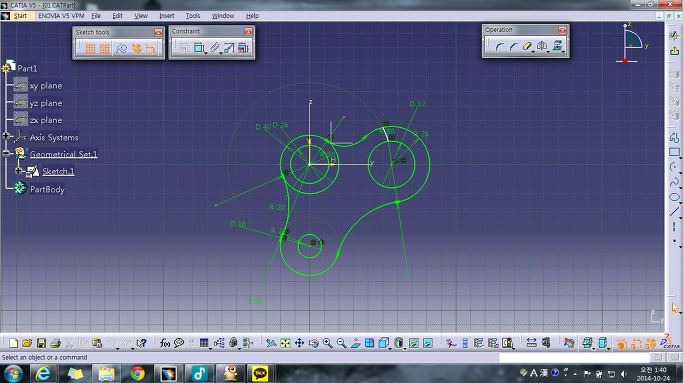Select the xy plane tree item
The image size is (683, 383).
pyautogui.click(x=46, y=86)
